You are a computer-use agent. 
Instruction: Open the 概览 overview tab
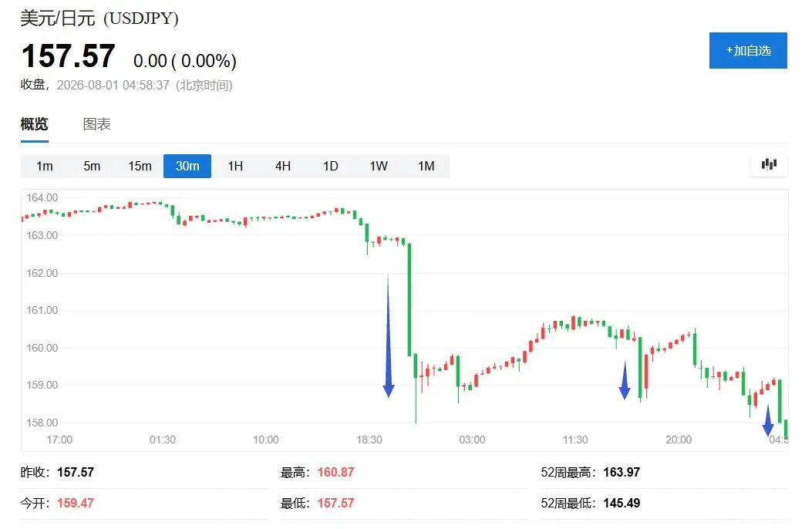point(34,124)
